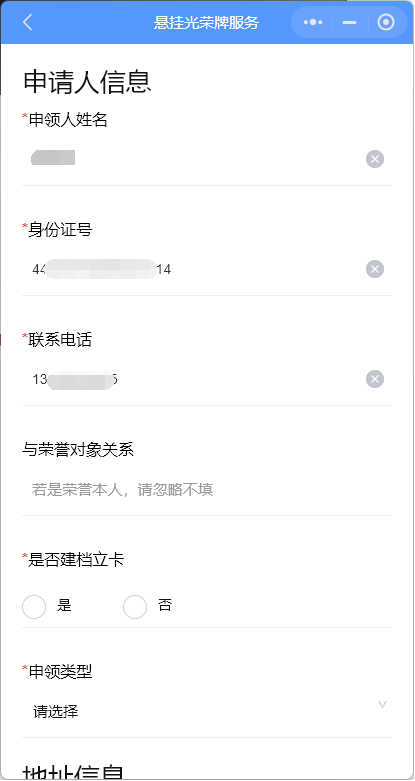Clear the 申领人姓名 field
This screenshot has width=415, height=781.
pos(375,159)
